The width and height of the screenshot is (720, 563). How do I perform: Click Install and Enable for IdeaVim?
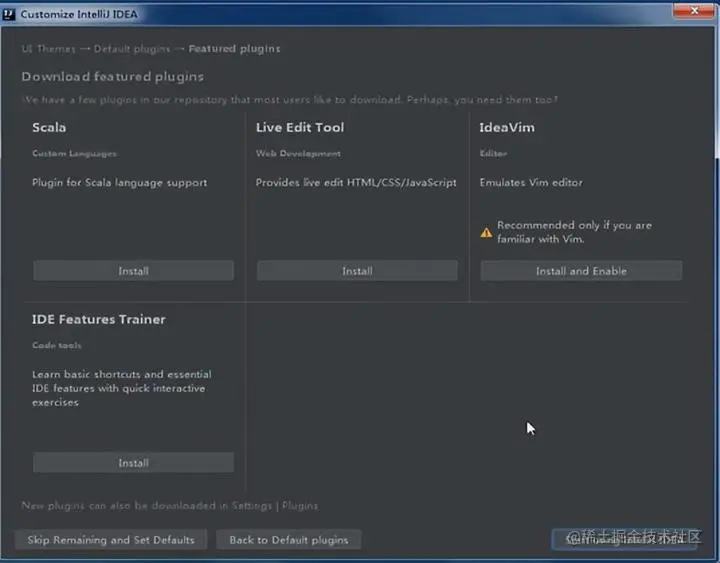(x=581, y=270)
